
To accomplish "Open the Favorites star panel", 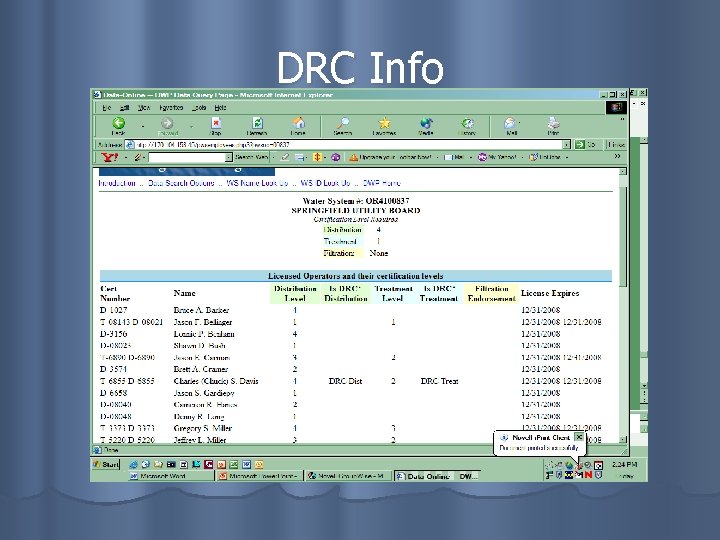I will point(384,126).
